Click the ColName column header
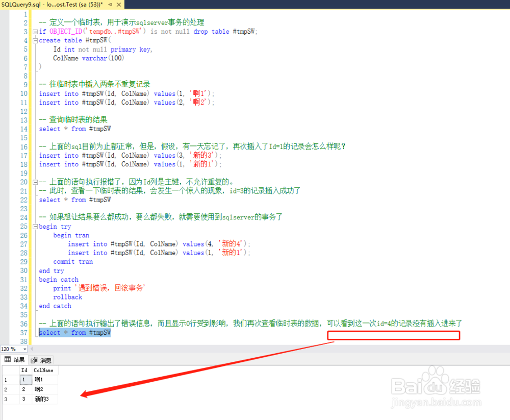Screen dimensions: 510x420 point(44,370)
